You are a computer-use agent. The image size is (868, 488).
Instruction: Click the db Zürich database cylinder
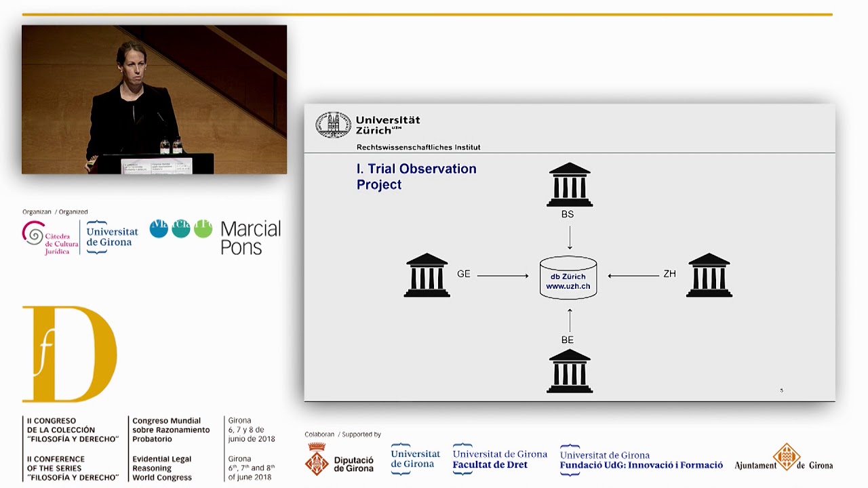tap(568, 278)
